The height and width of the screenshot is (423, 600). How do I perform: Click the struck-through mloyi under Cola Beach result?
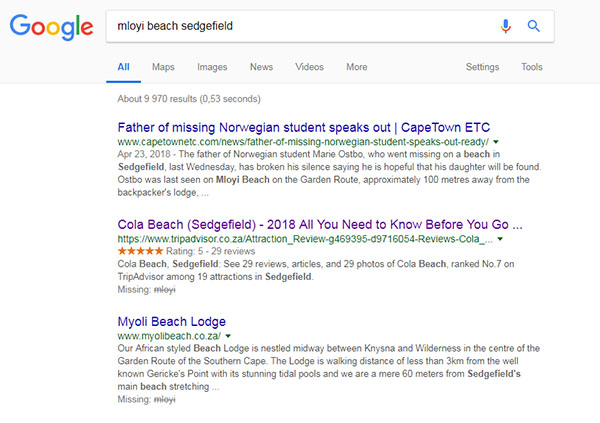point(163,290)
